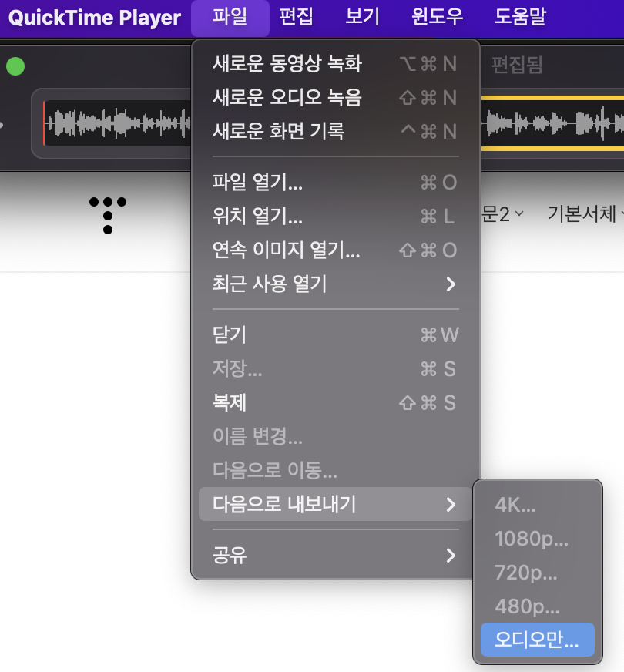Choose 새로운 동영상 녹화
Image resolution: width=624 pixels, height=672 pixels.
[335, 64]
